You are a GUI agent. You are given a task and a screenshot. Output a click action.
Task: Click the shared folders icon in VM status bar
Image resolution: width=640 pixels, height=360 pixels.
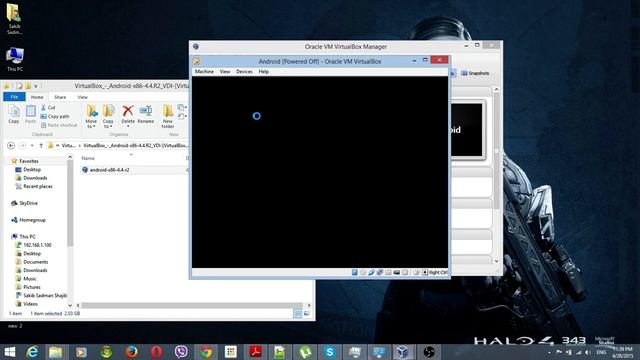click(388, 272)
